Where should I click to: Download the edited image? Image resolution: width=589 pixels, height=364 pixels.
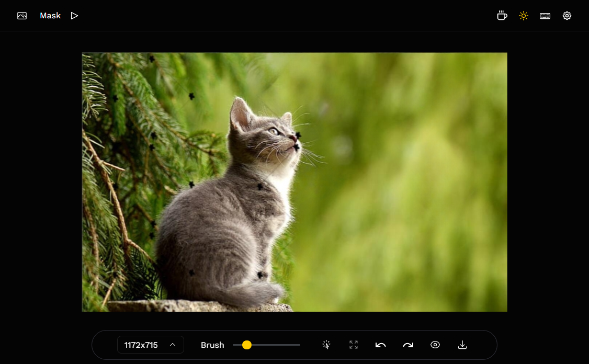(x=462, y=345)
